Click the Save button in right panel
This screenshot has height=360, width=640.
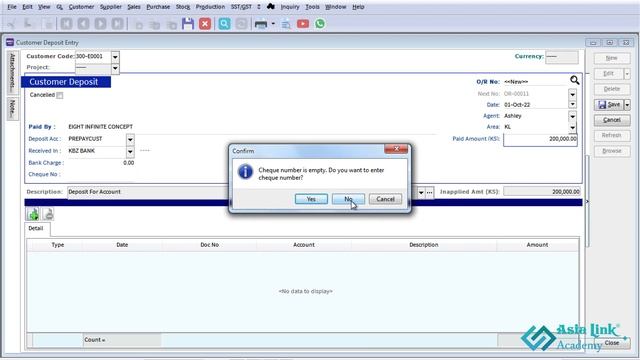(x=609, y=105)
